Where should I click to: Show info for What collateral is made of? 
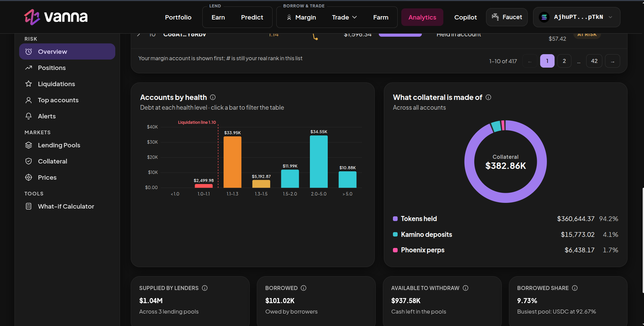pos(488,97)
